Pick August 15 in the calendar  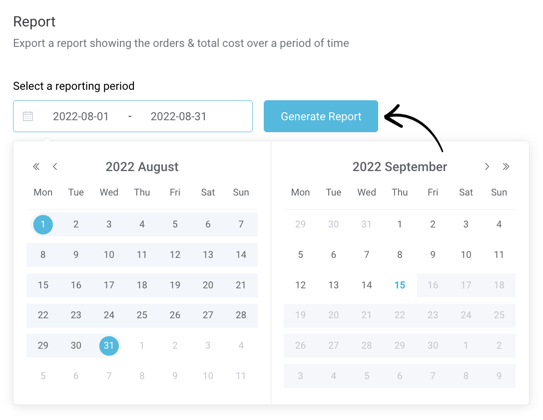pyautogui.click(x=43, y=285)
